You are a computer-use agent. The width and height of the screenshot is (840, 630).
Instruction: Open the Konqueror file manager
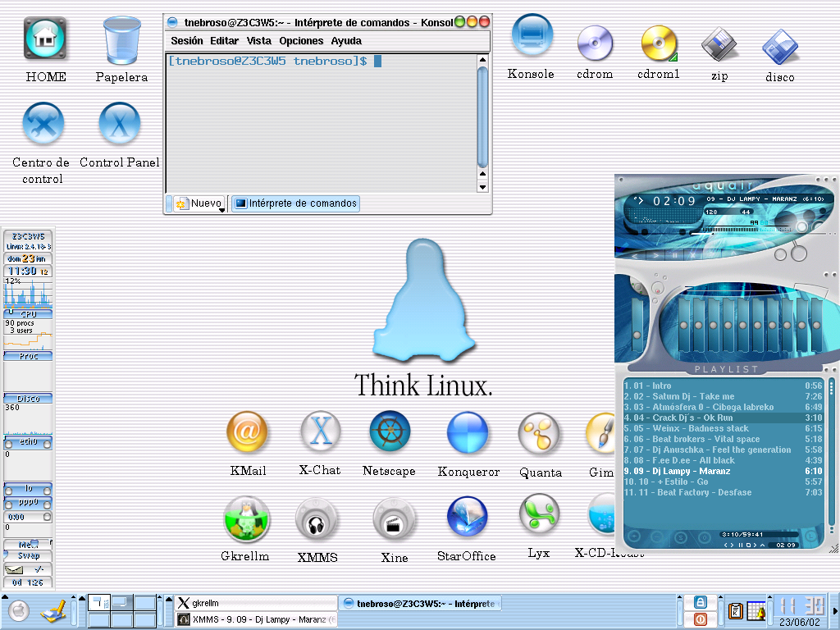tap(467, 432)
